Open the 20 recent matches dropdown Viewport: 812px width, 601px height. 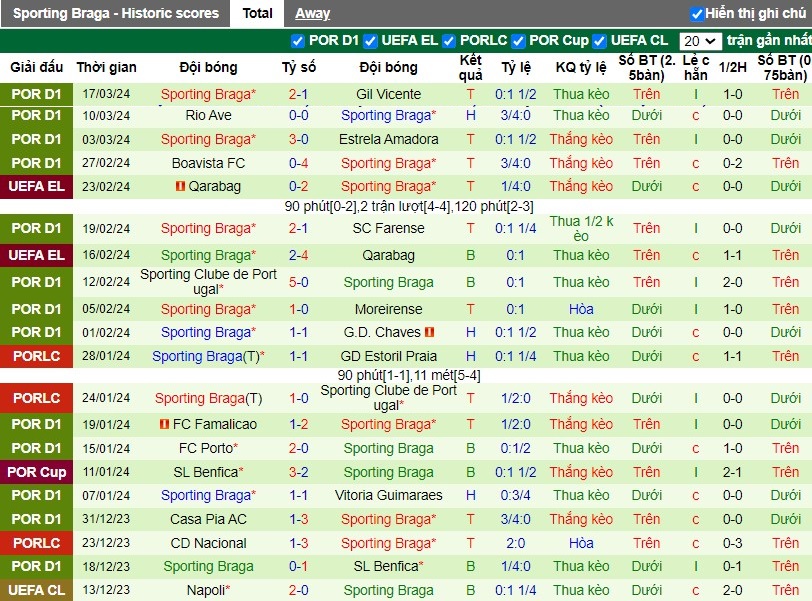coord(700,41)
